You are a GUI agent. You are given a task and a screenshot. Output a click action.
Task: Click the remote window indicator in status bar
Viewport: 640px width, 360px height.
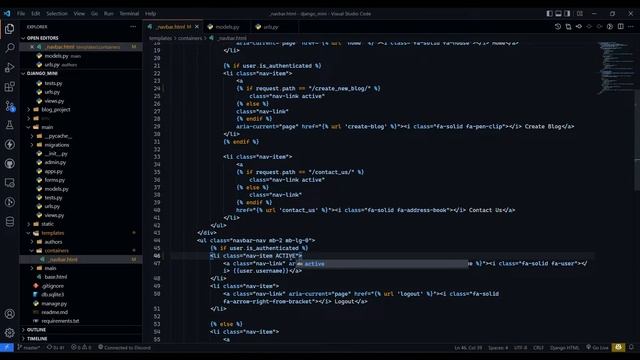[x=7, y=348]
